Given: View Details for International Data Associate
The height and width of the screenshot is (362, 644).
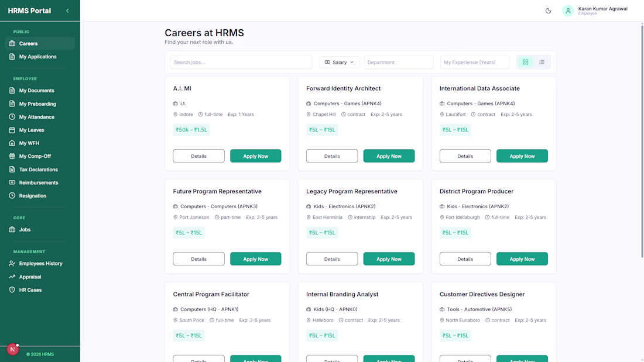Looking at the screenshot, I should point(465,156).
